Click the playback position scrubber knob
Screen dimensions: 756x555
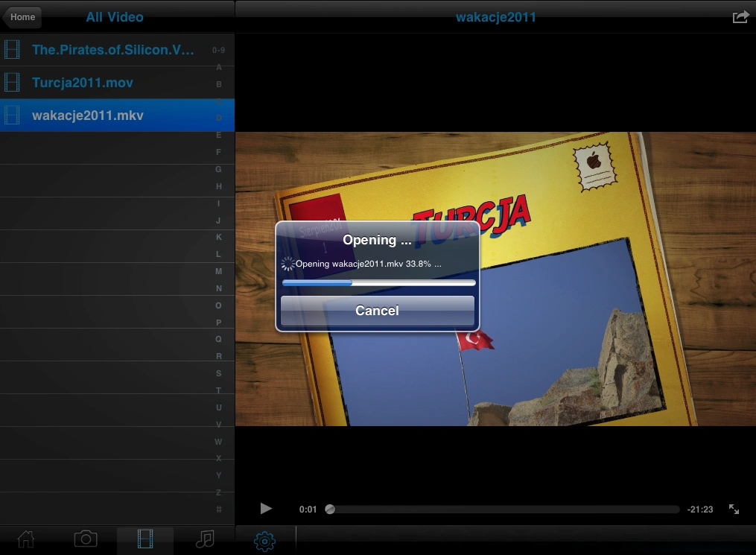pyautogui.click(x=330, y=510)
